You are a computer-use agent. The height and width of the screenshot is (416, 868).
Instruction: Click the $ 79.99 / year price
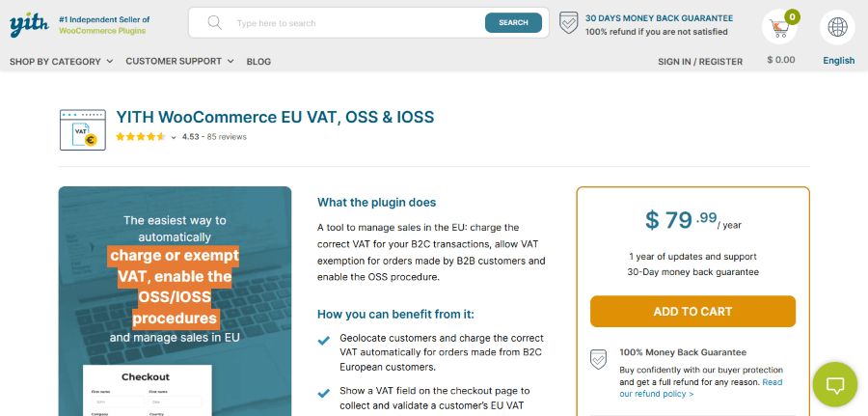tap(692, 220)
